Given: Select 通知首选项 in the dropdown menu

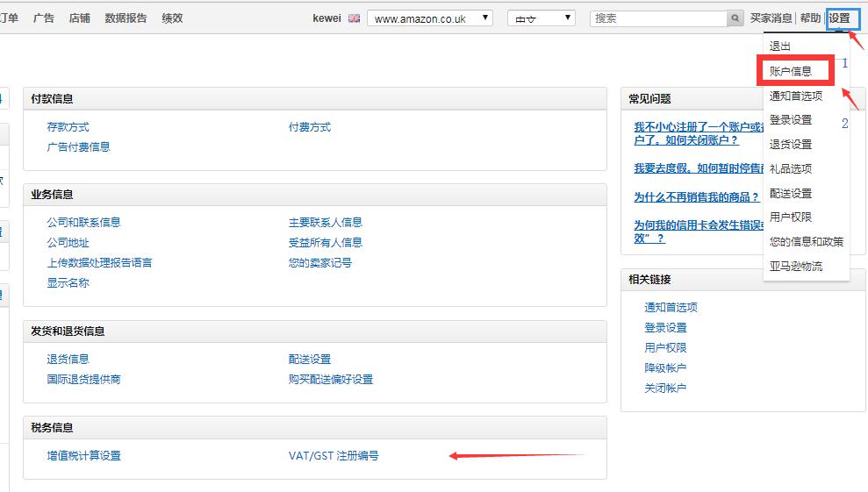Looking at the screenshot, I should [796, 96].
